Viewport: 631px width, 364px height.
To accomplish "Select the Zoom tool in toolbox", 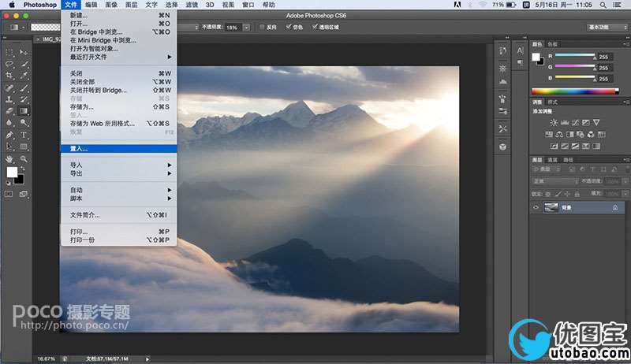I will [x=24, y=159].
